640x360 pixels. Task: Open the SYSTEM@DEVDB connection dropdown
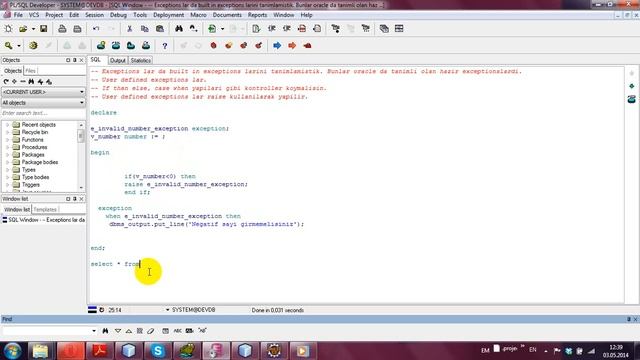(167, 310)
